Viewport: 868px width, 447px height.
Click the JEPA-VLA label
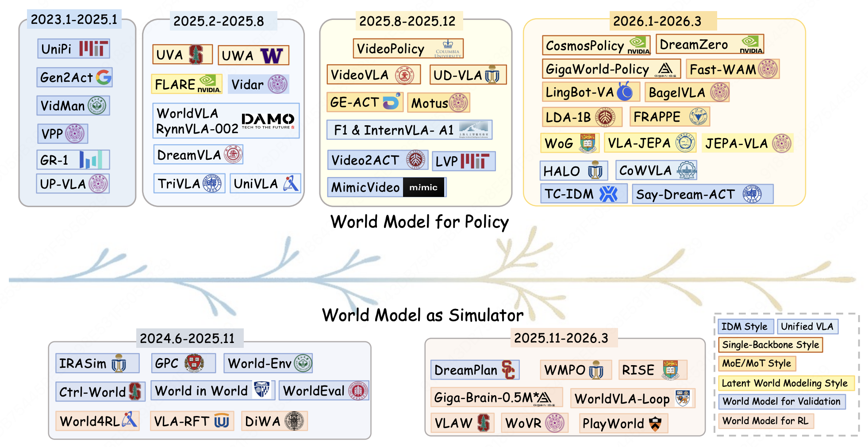click(737, 144)
